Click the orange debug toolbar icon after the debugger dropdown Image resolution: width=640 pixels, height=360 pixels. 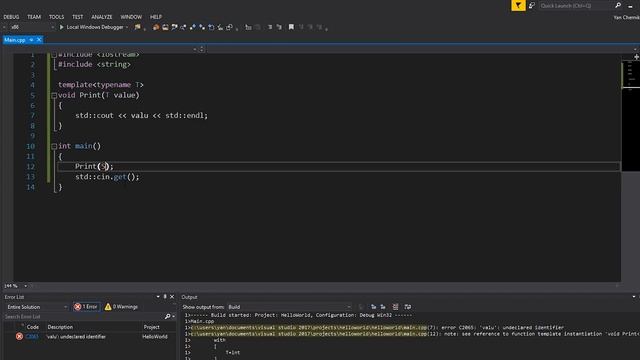pyautogui.click(x=156, y=27)
